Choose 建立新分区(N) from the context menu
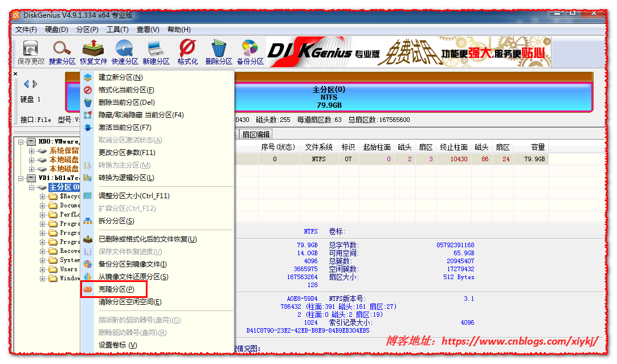This screenshot has height=364, width=617. [x=157, y=77]
